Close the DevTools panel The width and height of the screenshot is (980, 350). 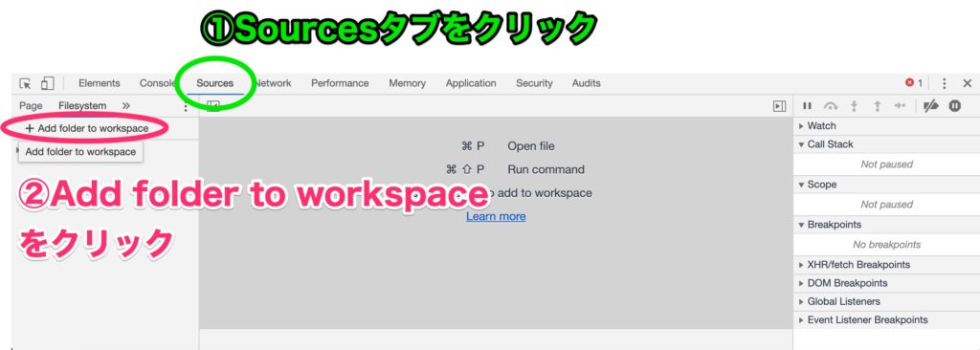(x=967, y=83)
